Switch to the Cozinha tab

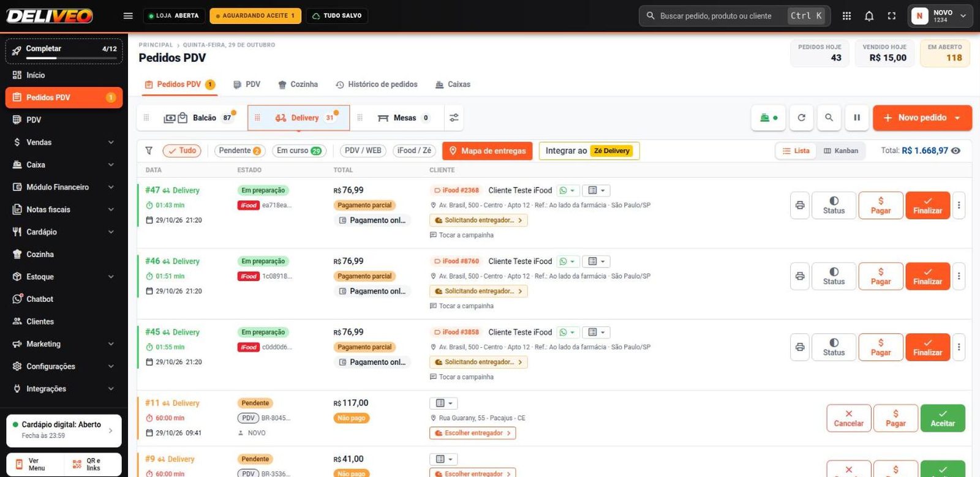coord(298,85)
